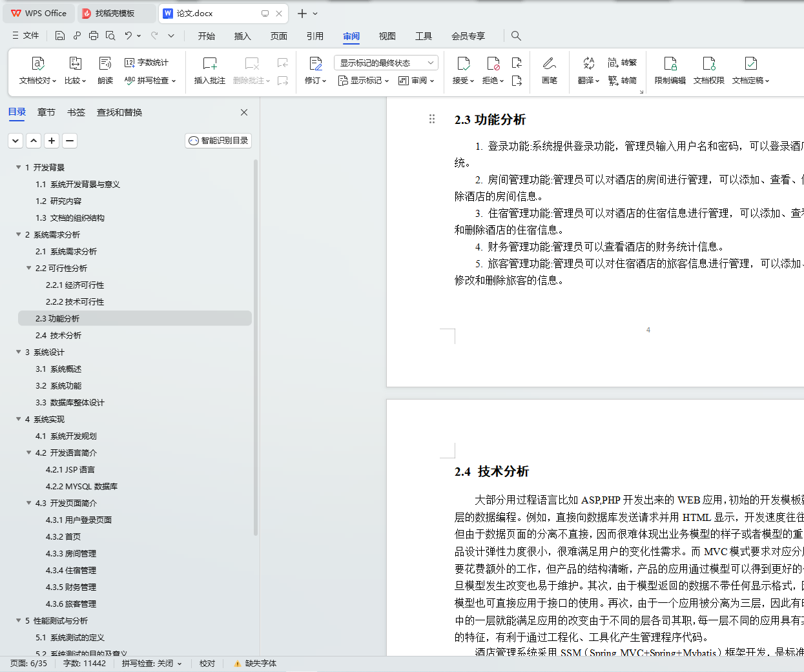Screen dimensions: 804x672
Task: Open a new tab with plus button
Action: pos(302,13)
